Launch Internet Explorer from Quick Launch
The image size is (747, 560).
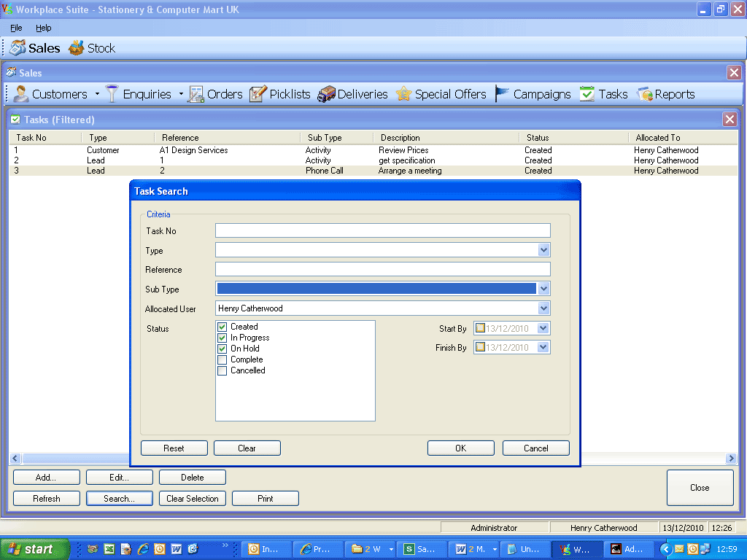click(x=142, y=549)
